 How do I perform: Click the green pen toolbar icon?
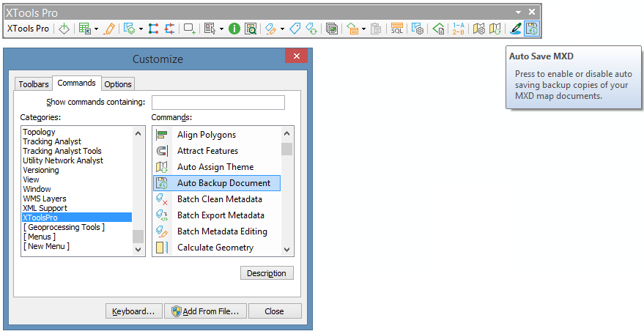point(516,29)
